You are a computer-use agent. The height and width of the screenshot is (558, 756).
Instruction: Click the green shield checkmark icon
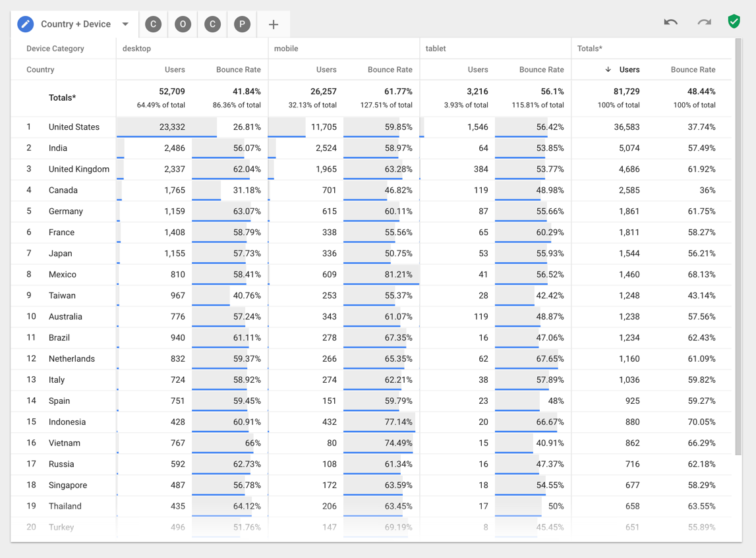pos(734,22)
